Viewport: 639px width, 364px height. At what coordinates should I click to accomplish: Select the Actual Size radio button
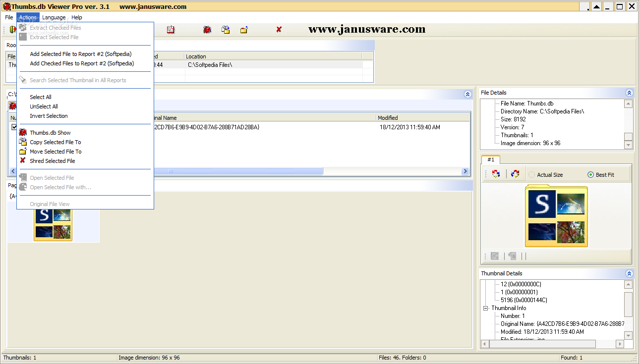(x=531, y=175)
